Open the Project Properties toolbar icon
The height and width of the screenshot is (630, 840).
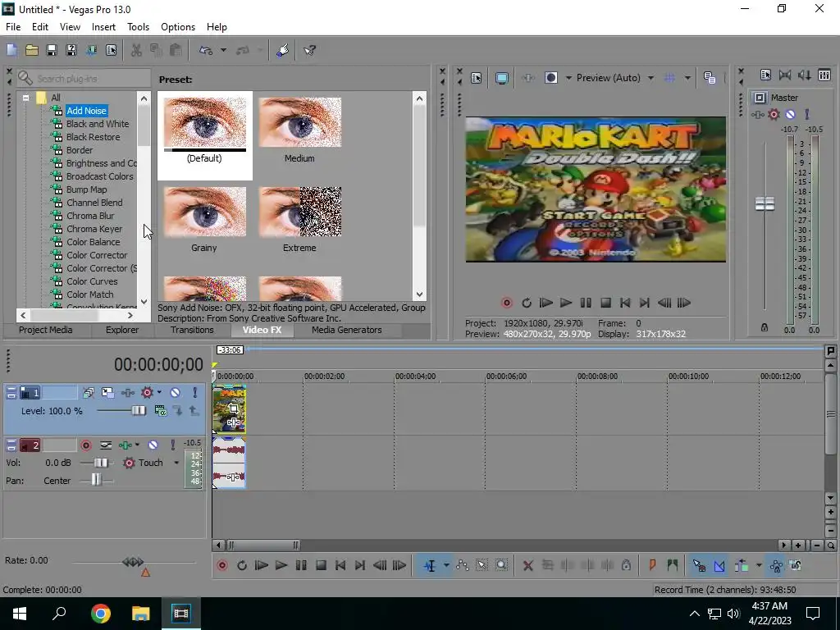(111, 50)
